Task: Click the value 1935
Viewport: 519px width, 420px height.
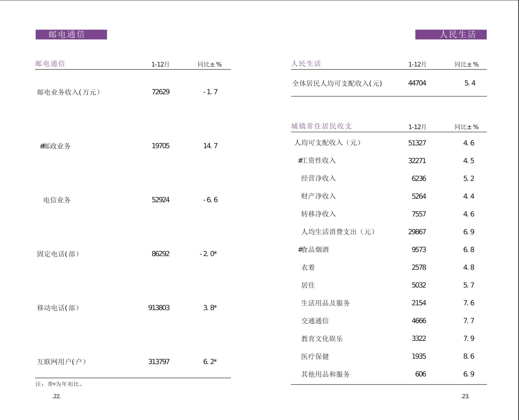Action: click(419, 356)
